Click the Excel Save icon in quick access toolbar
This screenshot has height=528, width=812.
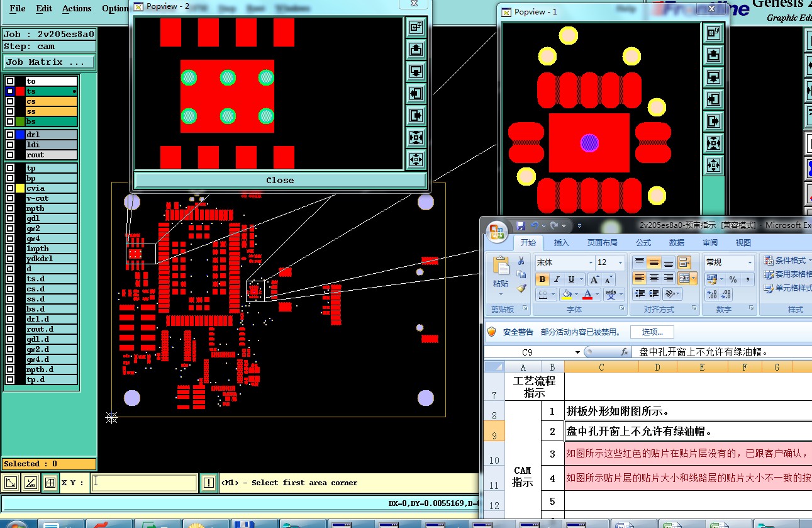tap(521, 225)
